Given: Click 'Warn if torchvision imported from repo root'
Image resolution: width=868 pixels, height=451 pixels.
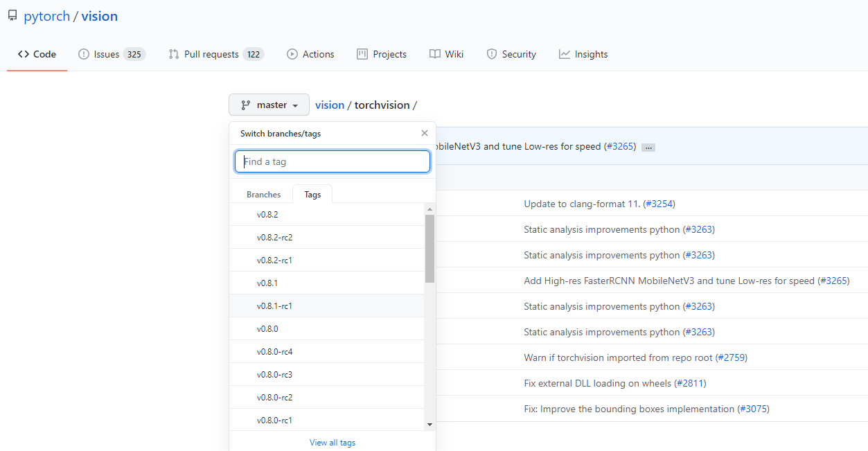Looking at the screenshot, I should point(618,357).
